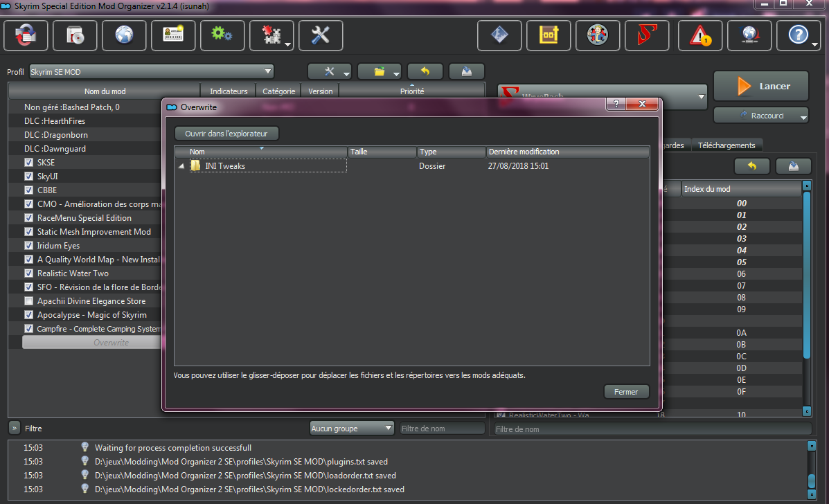Open the warning notifications triangle icon
This screenshot has width=829, height=504.
tap(700, 35)
